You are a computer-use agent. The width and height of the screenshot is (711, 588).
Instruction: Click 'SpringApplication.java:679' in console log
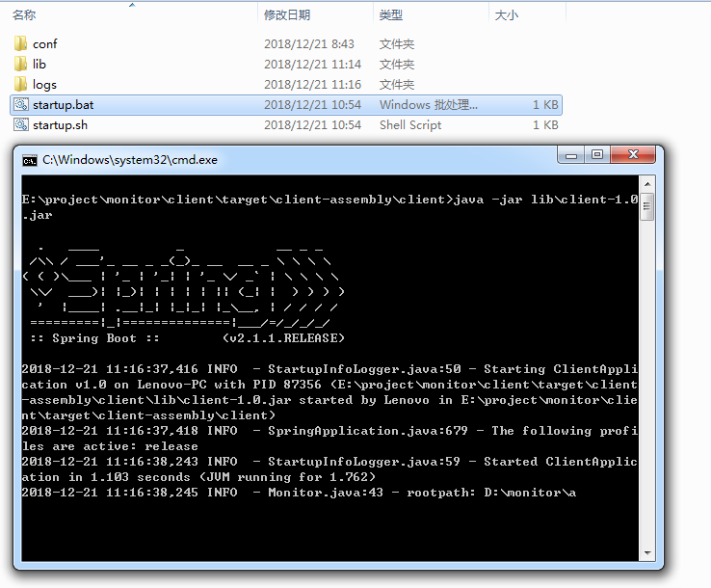tap(368, 431)
